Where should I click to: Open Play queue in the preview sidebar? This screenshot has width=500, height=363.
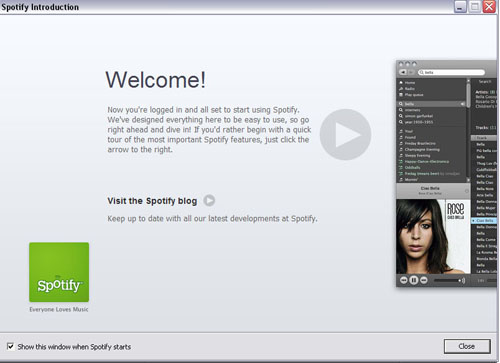pyautogui.click(x=411, y=95)
